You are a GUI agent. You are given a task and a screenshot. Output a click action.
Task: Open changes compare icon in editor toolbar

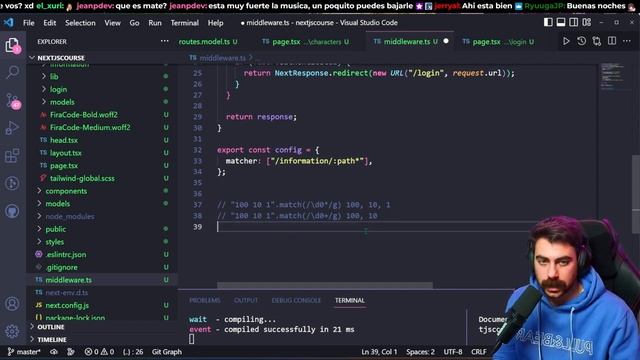596,41
